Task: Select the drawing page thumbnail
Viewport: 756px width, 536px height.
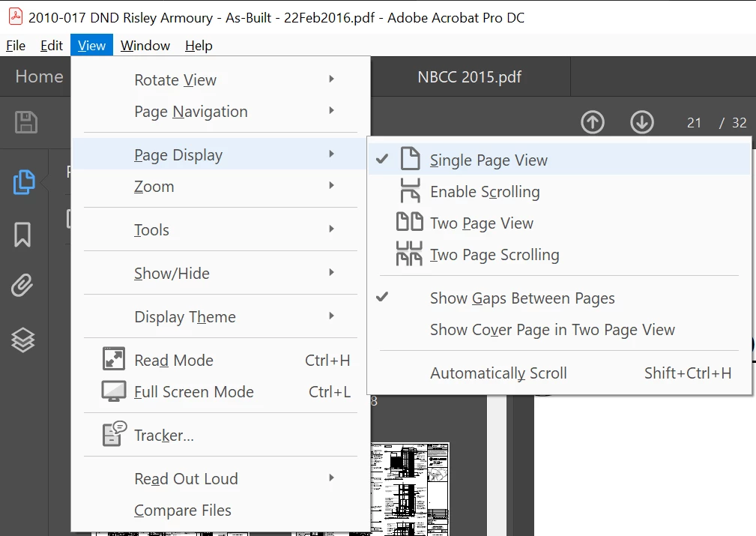Action: 409,488
